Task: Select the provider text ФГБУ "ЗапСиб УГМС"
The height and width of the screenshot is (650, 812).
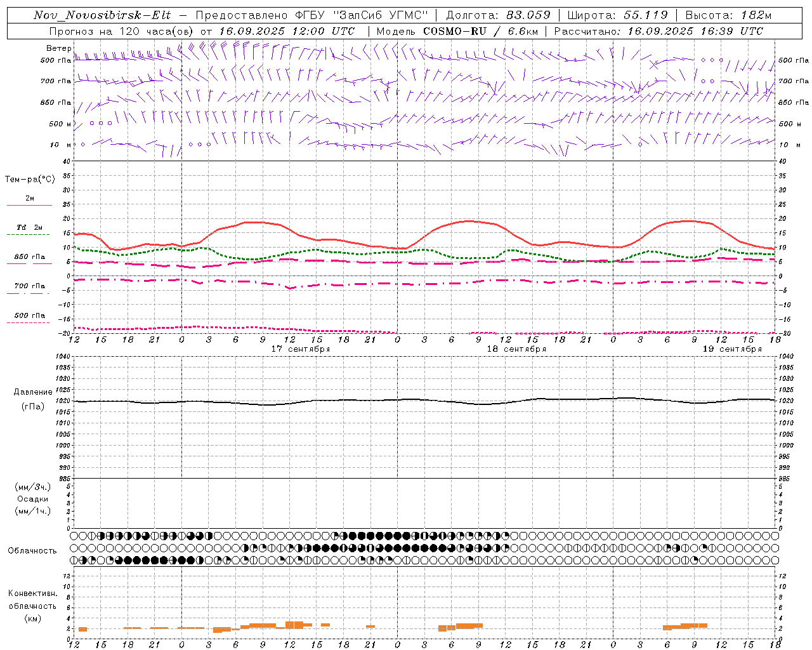Action: point(362,16)
